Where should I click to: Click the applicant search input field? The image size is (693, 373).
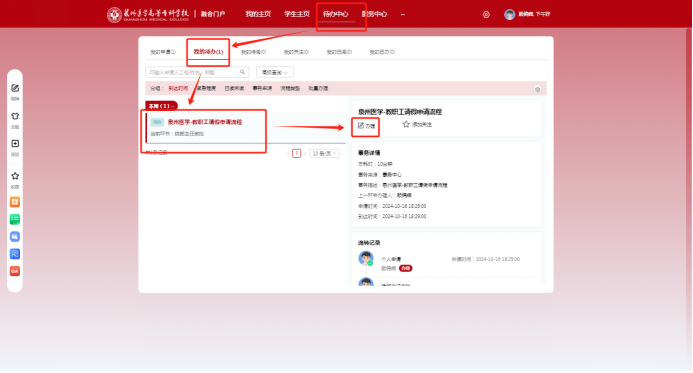(x=197, y=72)
